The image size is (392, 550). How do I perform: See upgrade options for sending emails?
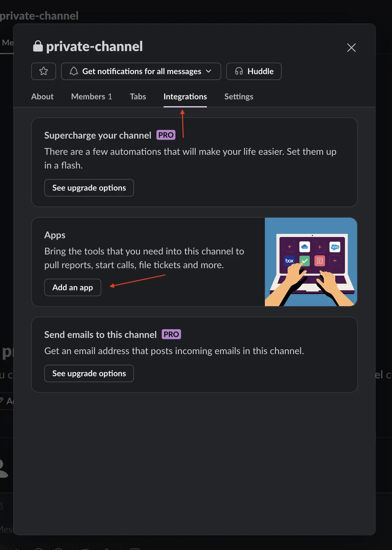89,373
